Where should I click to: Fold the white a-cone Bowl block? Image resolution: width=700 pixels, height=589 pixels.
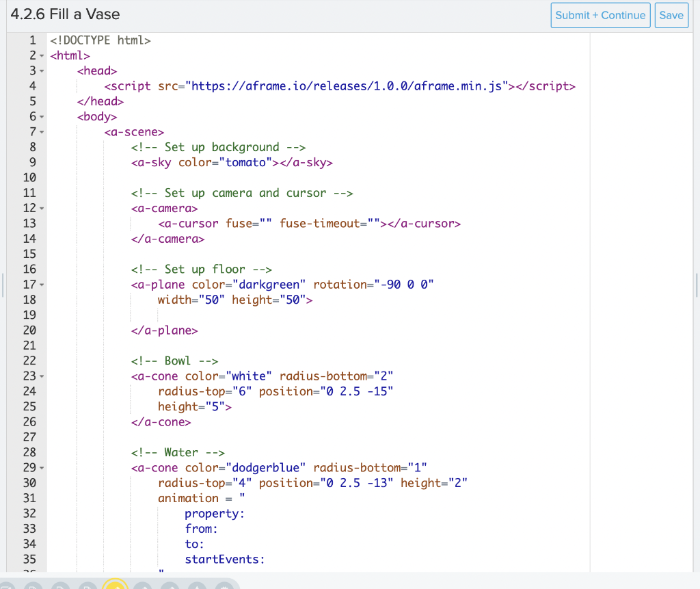tap(42, 376)
